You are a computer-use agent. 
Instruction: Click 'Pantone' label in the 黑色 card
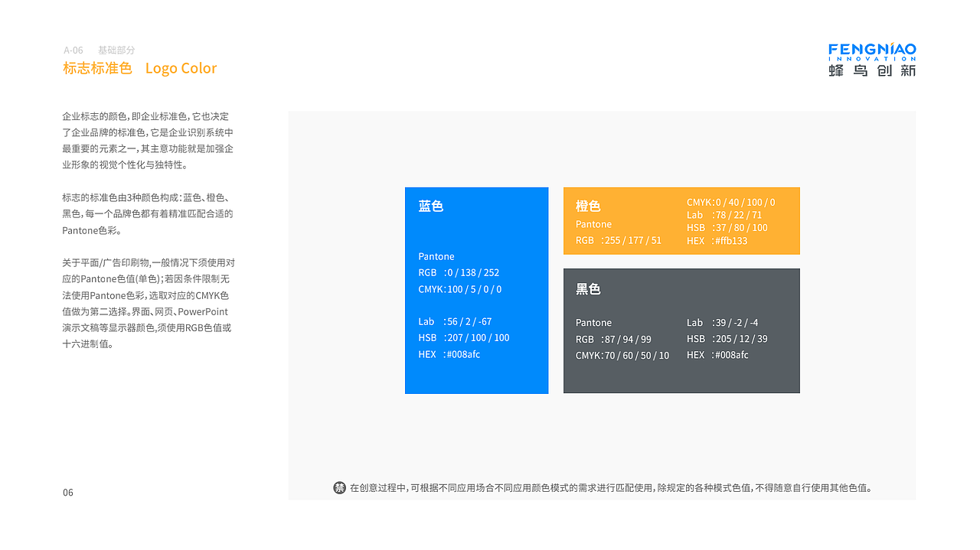pyautogui.click(x=593, y=323)
